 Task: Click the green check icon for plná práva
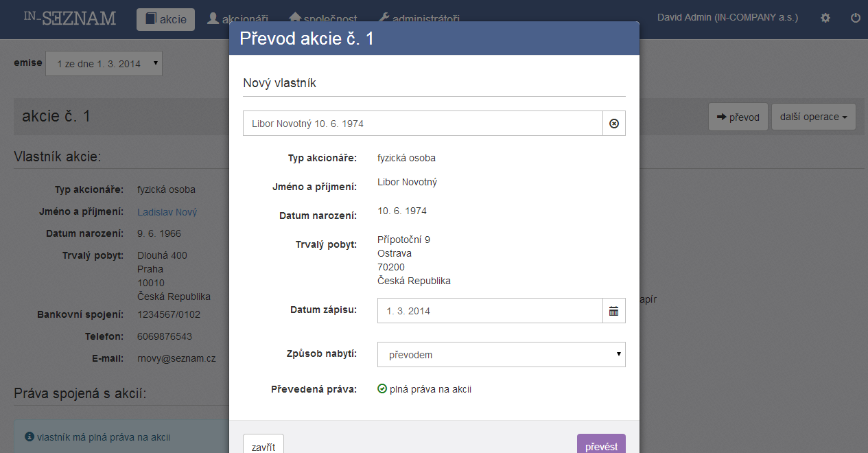tap(382, 389)
